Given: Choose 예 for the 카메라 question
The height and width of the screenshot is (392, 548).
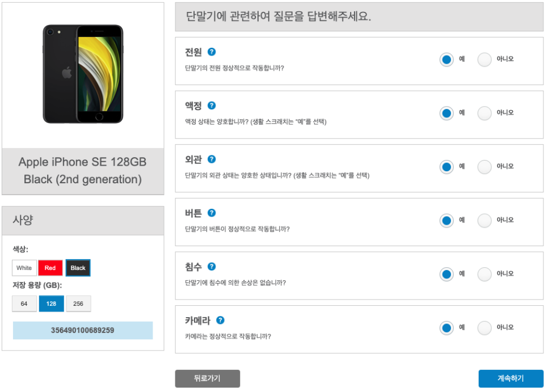Looking at the screenshot, I should tap(446, 328).
